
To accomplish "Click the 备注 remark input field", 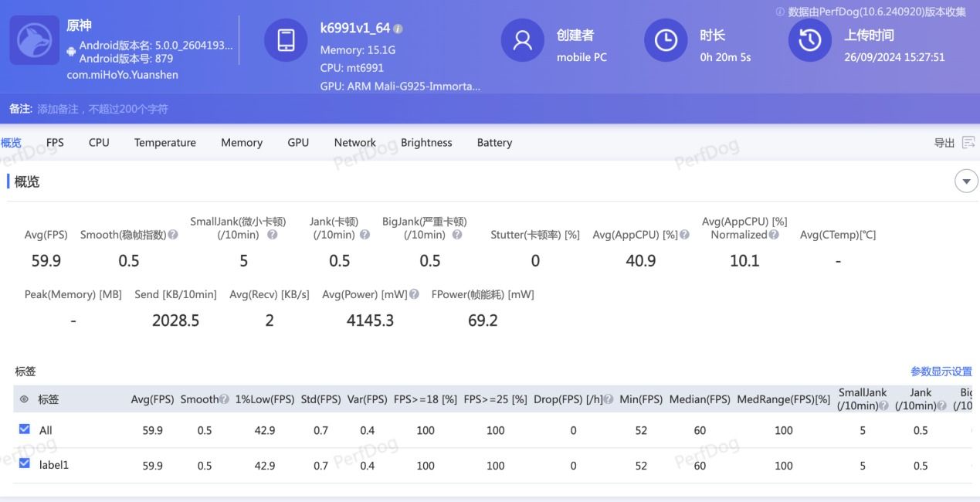I will pyautogui.click(x=103, y=109).
